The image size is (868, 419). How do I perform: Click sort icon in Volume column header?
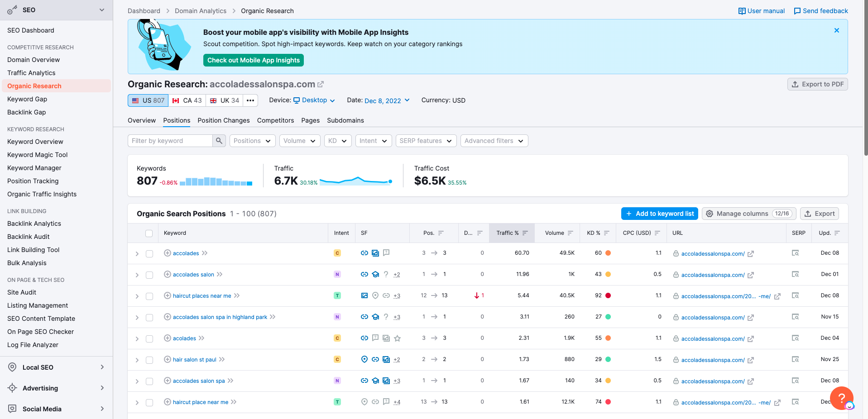click(571, 233)
